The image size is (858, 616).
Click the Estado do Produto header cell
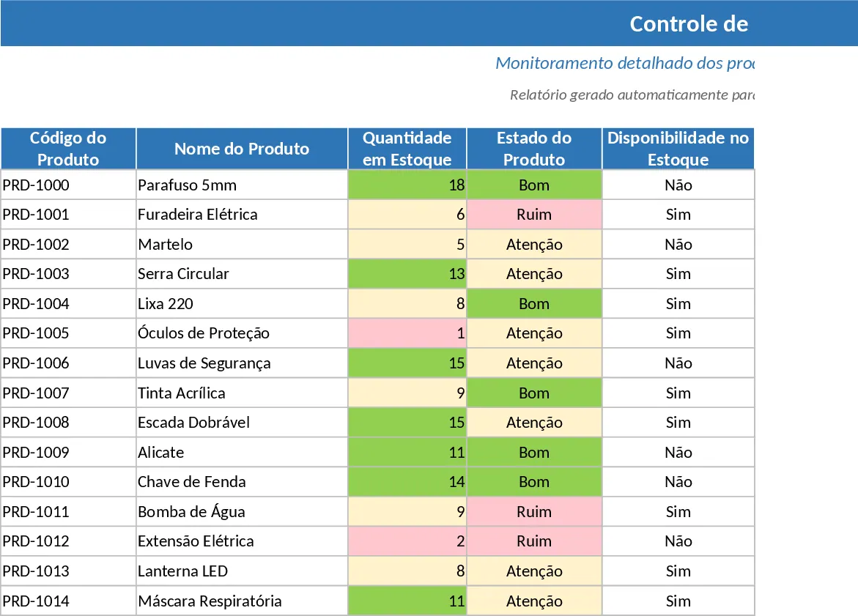pos(534,149)
